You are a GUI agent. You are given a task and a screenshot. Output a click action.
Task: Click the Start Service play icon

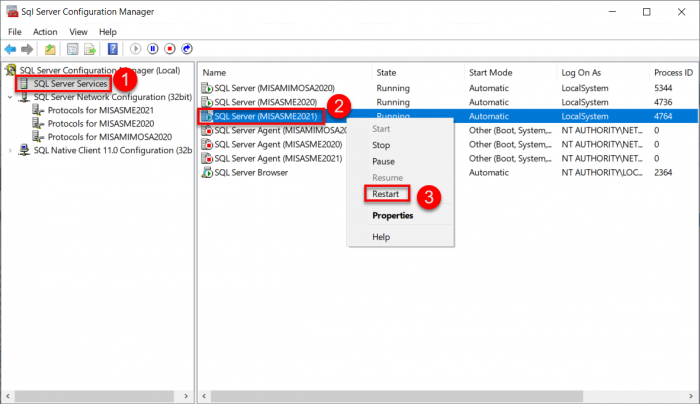(x=135, y=49)
